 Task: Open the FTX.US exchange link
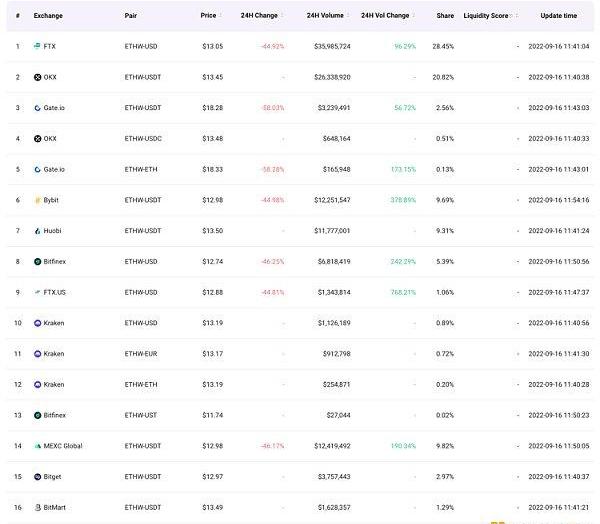tap(54, 292)
